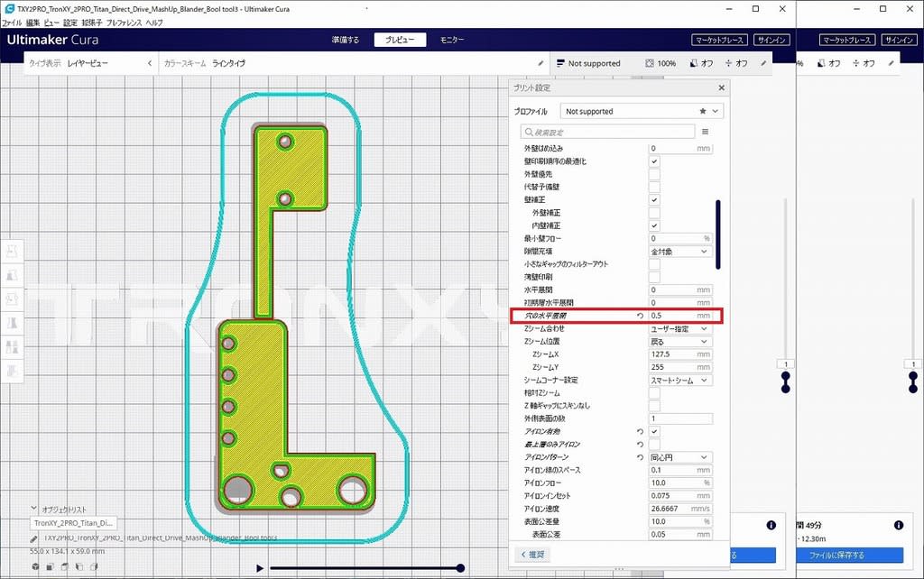
Task: Click the 3D view cube icon
Action: coord(35,566)
